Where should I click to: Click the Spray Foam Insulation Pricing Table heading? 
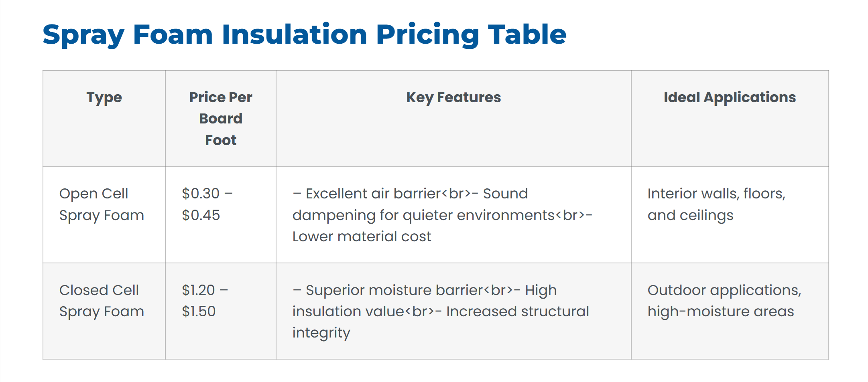304,34
